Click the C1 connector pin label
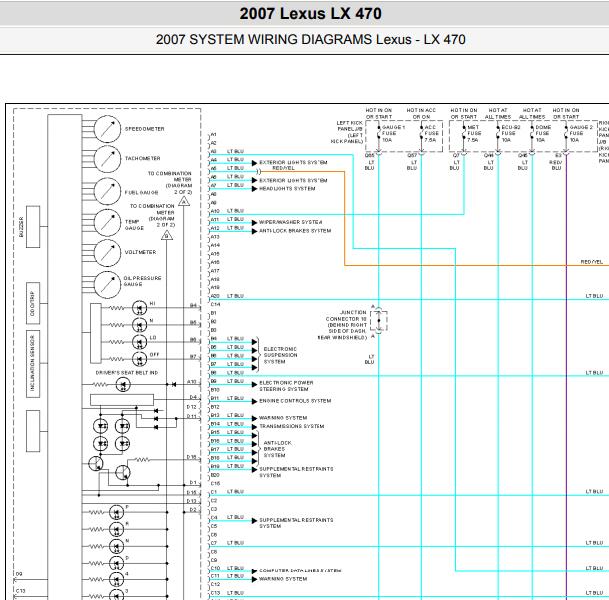This screenshot has width=609, height=600. tap(214, 492)
